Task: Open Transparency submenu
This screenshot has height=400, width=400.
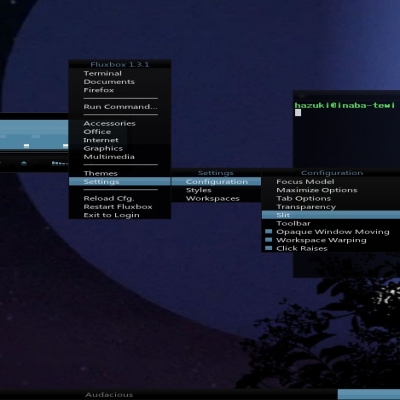Action: point(331,207)
